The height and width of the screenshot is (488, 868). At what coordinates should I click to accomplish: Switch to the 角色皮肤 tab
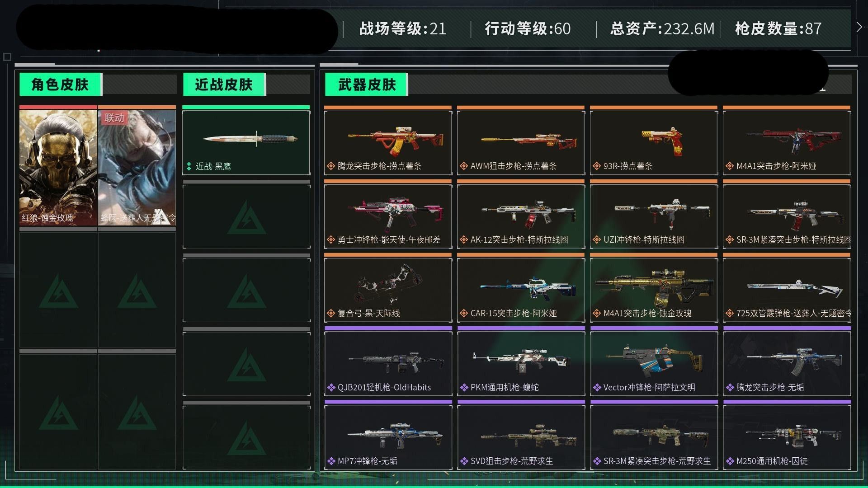(61, 84)
